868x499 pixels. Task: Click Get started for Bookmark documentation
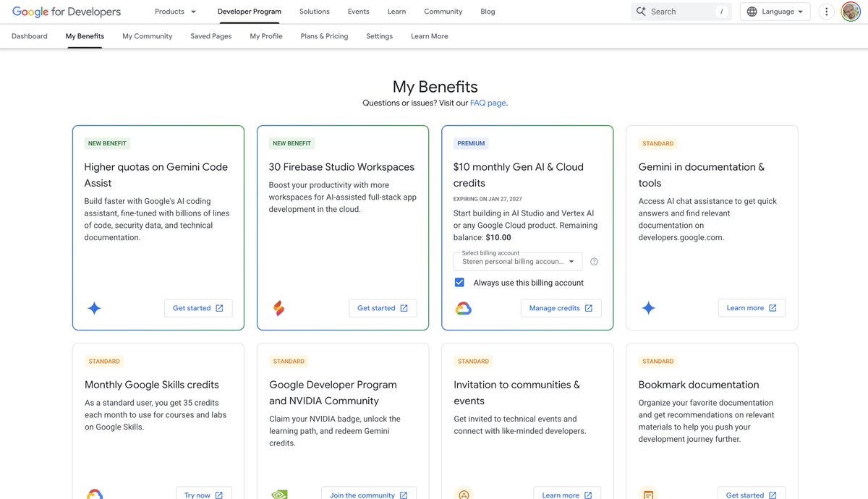pyautogui.click(x=752, y=493)
